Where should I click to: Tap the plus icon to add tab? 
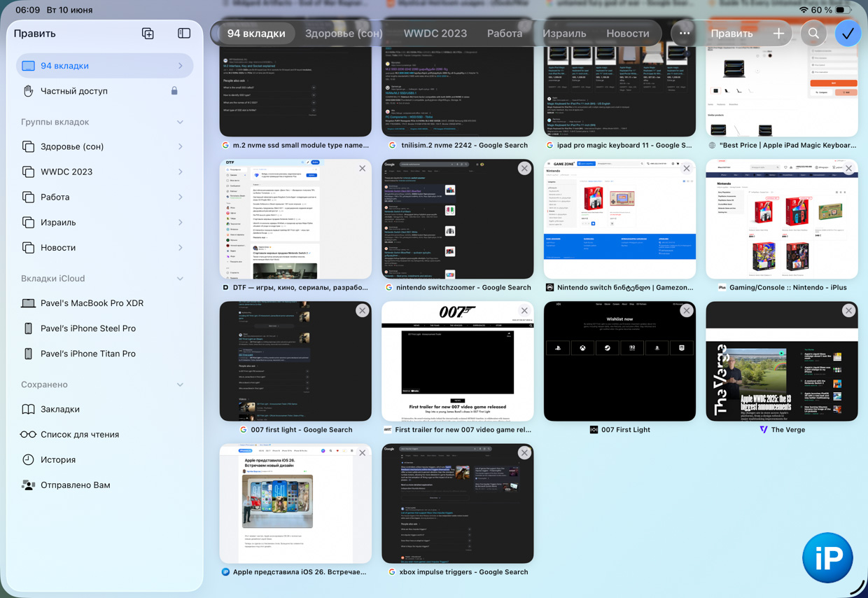tap(778, 34)
